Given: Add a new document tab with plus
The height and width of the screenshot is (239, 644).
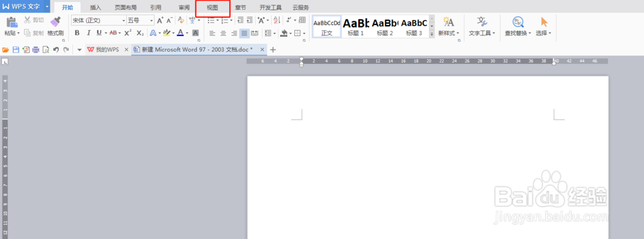Looking at the screenshot, I should [272, 50].
